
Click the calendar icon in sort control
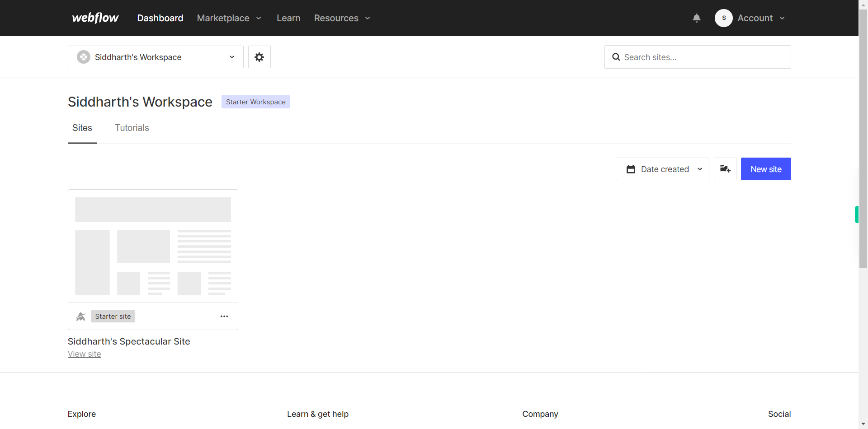coord(631,169)
